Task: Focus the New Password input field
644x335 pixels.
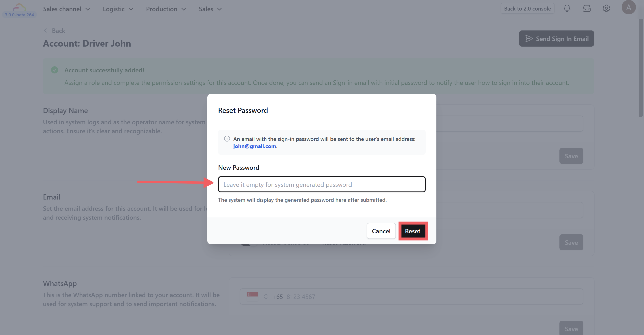Action: [x=321, y=184]
